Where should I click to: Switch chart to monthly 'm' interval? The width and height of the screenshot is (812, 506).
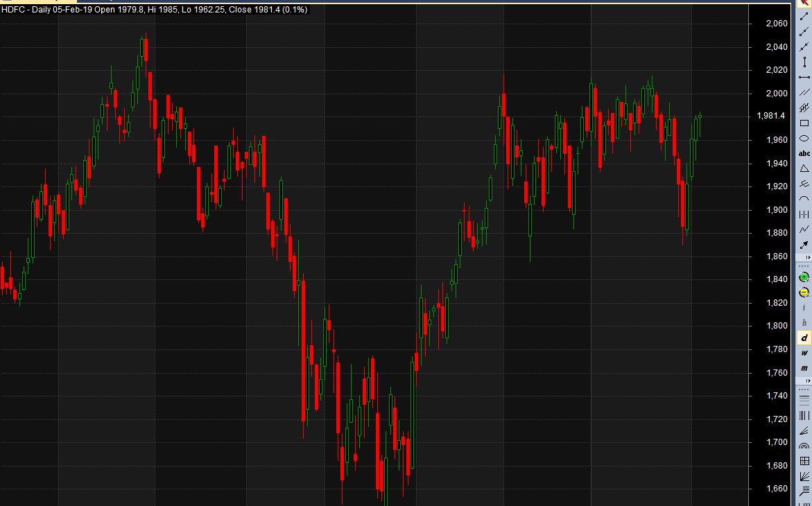804,368
